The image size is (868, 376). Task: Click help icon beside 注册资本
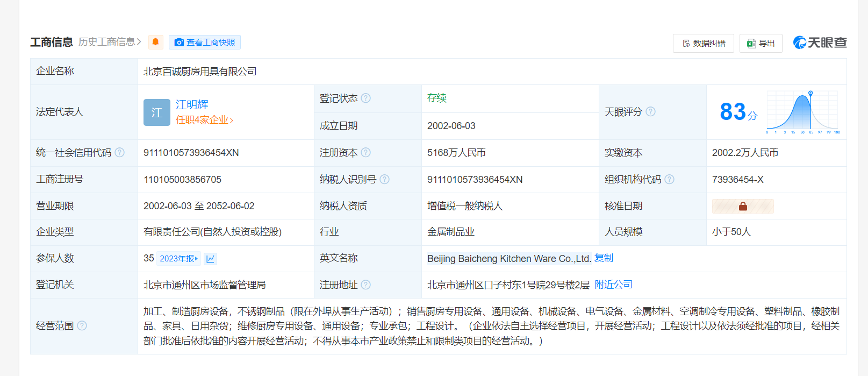click(x=365, y=152)
